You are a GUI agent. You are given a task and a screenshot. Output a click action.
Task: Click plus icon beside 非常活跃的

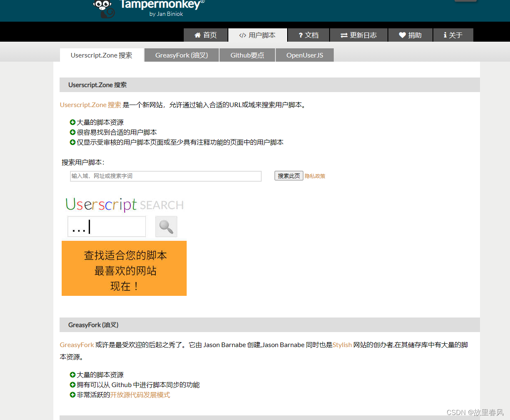click(72, 395)
